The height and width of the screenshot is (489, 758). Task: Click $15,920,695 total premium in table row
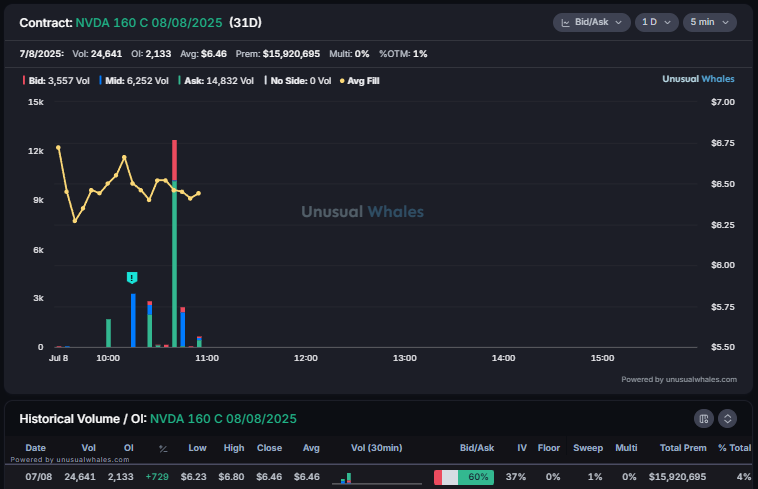pos(677,477)
